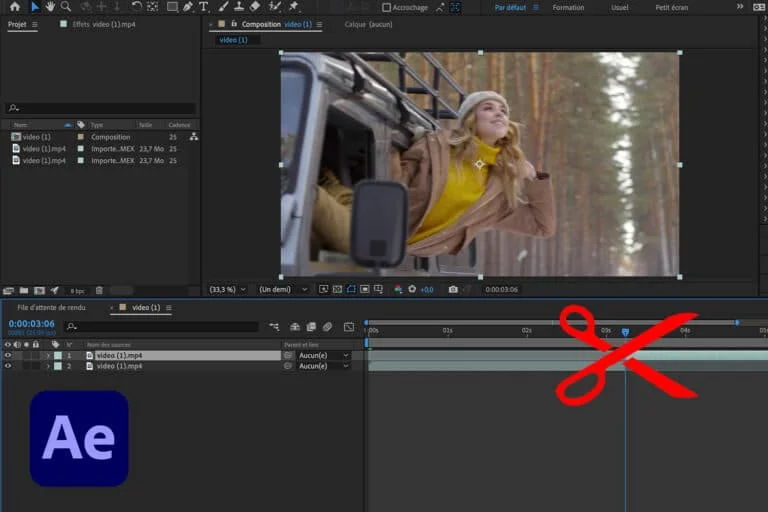Screen dimensions: 768x512
Task: Select the video (1) timeline tab
Action: [x=146, y=308]
